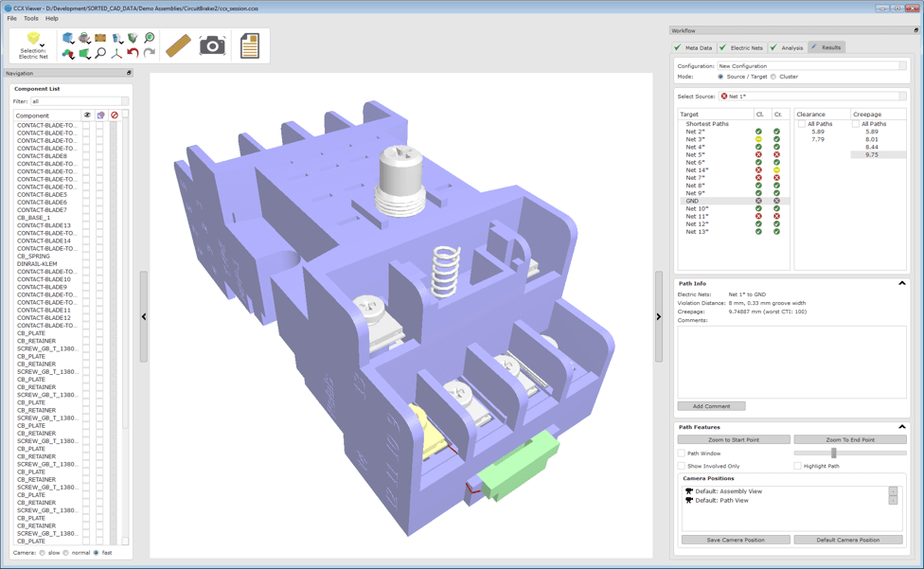
Task: Click the gray redo arrow icon
Action: click(x=150, y=53)
